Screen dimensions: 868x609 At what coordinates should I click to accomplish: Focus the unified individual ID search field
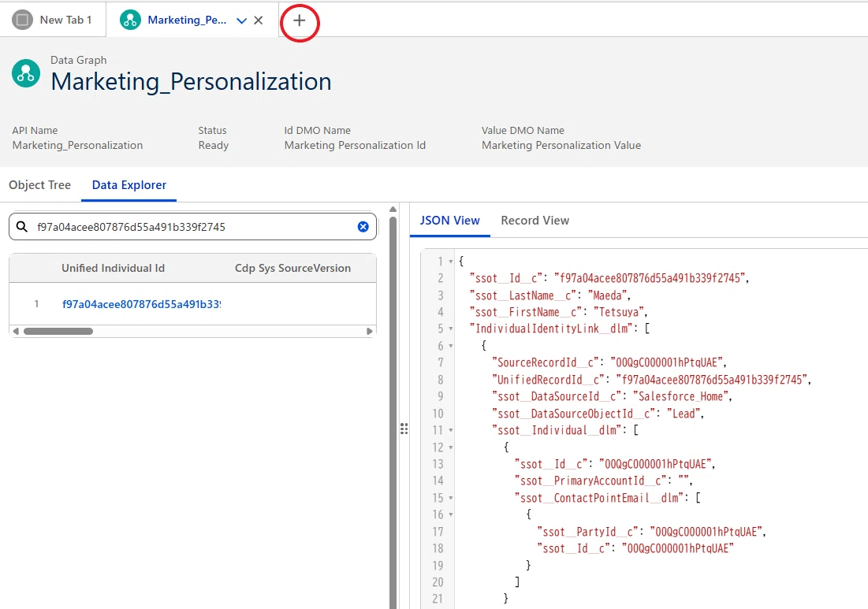[192, 227]
